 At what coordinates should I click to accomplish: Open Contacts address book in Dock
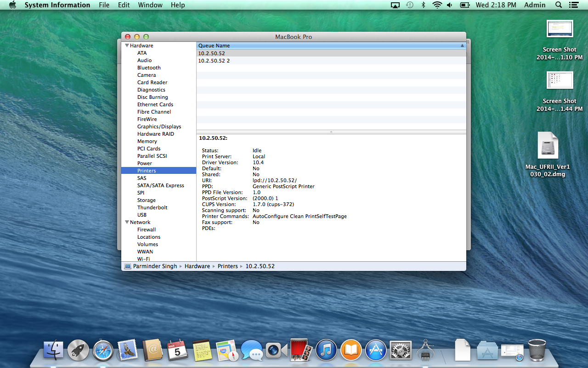coord(153,351)
